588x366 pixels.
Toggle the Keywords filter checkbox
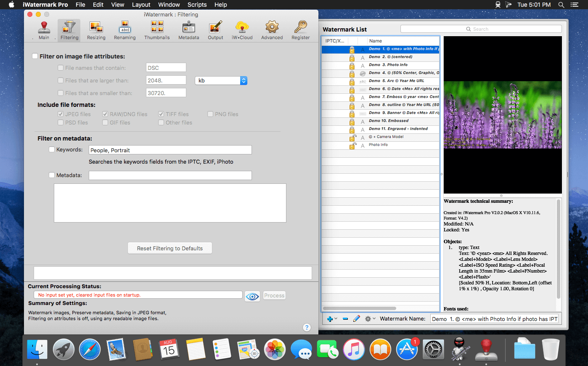click(x=52, y=149)
